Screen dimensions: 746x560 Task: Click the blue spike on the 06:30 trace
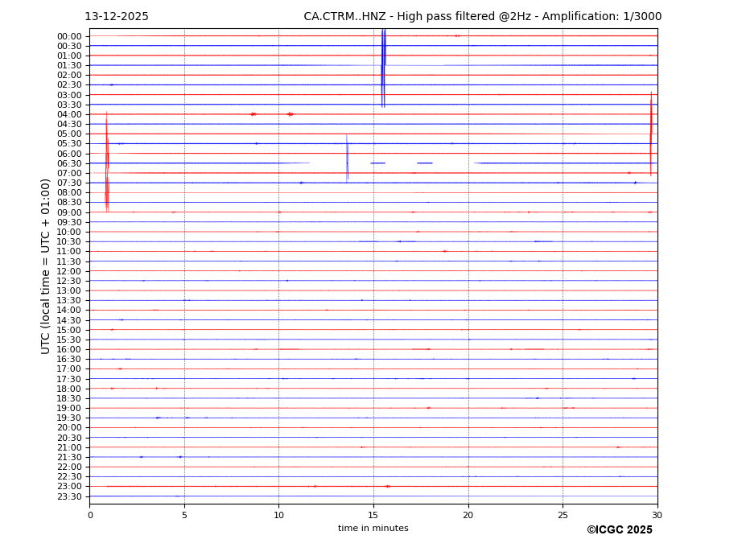348,159
